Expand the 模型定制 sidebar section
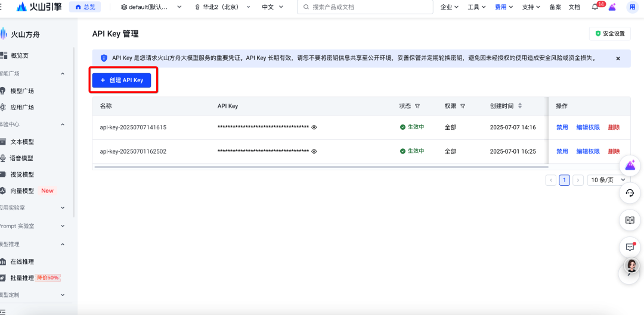644x315 pixels. (63, 295)
